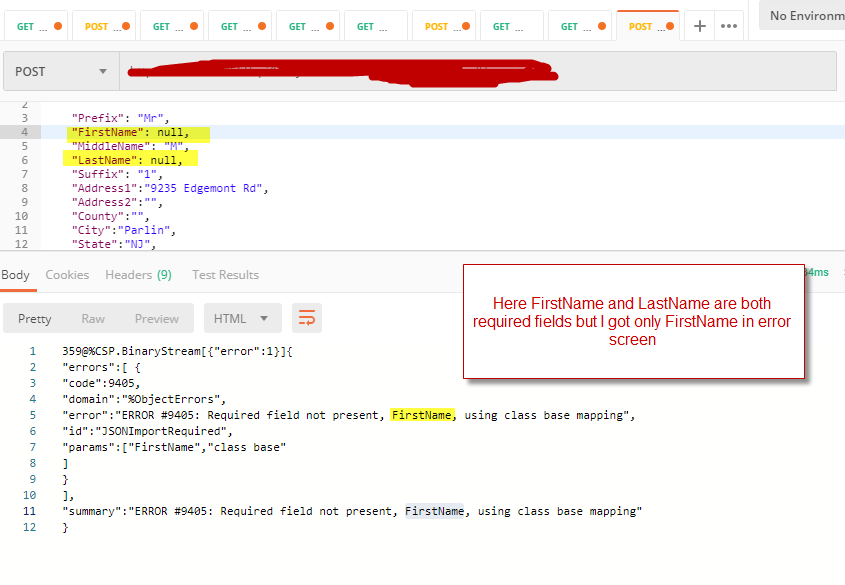Expand the No Environment selector
The height and width of the screenshot is (585, 845).
click(x=802, y=16)
